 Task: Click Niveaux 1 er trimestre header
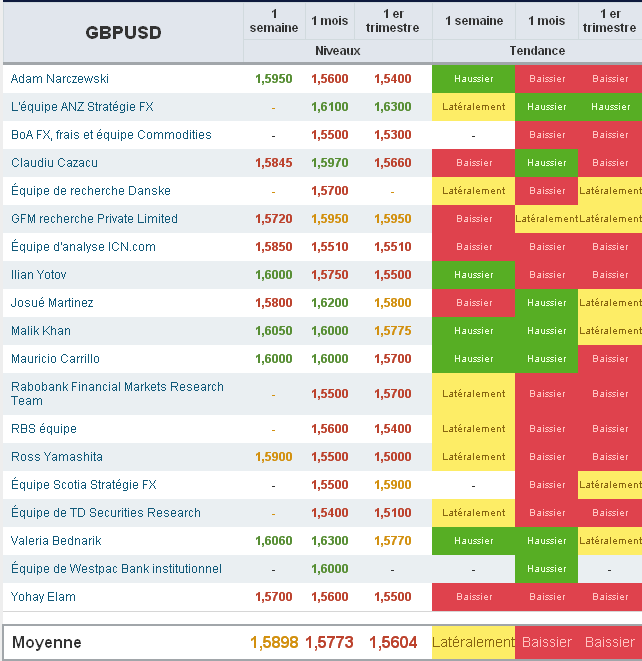[x=392, y=21]
